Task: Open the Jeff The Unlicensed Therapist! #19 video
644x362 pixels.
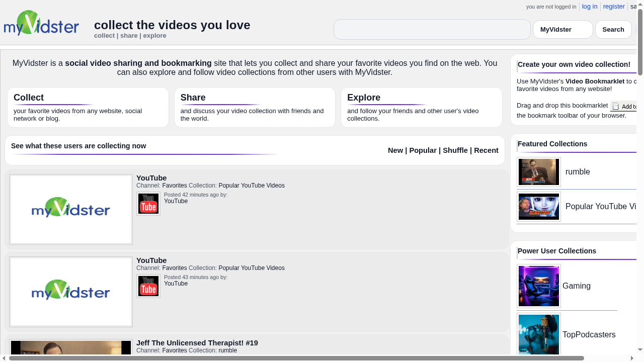Action: pyautogui.click(x=197, y=342)
